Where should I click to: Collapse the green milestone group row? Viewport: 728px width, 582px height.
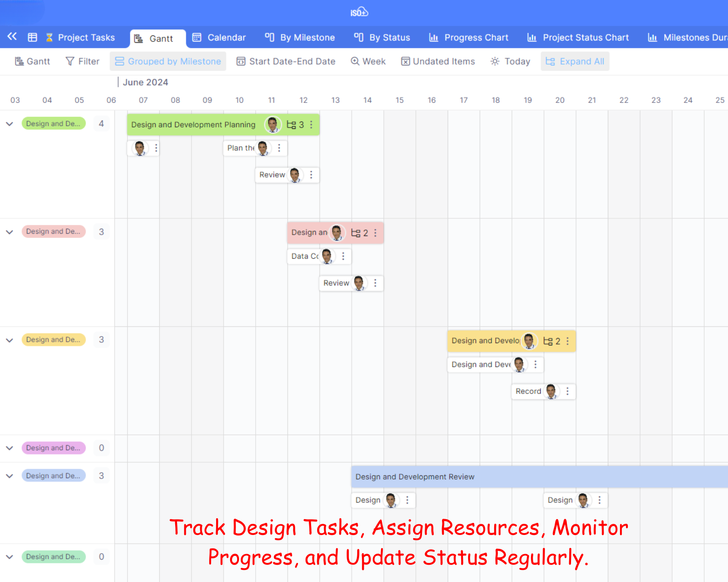tap(9, 124)
